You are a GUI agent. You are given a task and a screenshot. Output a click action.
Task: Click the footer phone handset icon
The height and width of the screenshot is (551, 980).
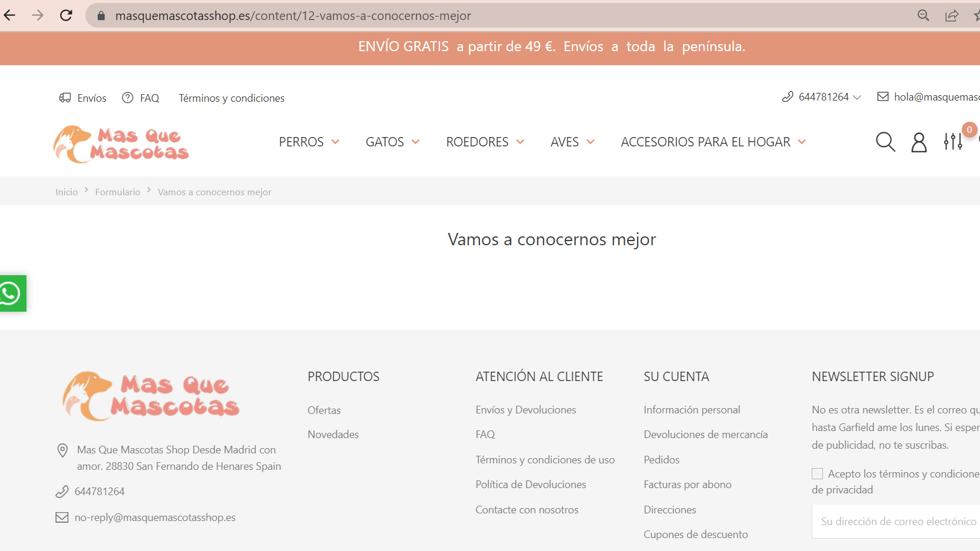tap(62, 492)
